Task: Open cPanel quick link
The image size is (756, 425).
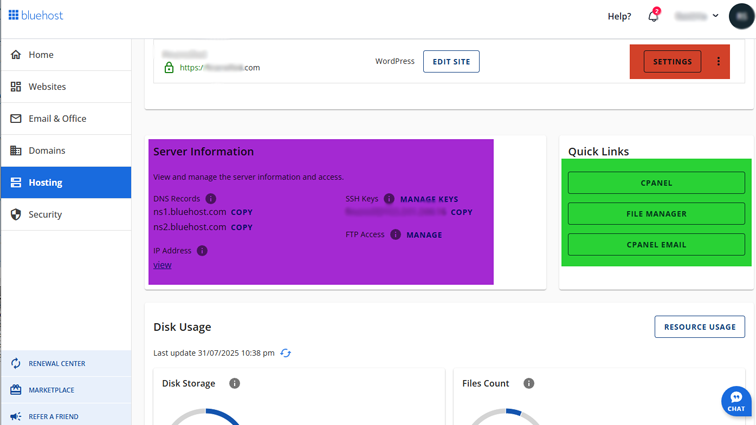Action: coord(656,183)
